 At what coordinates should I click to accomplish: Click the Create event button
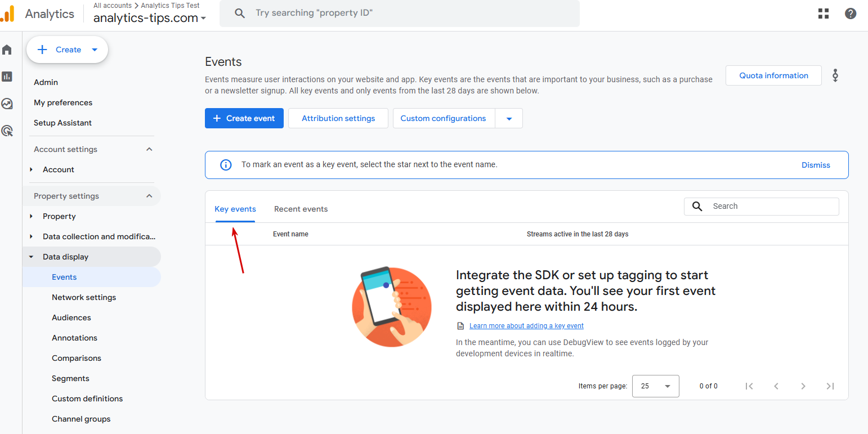coord(244,118)
